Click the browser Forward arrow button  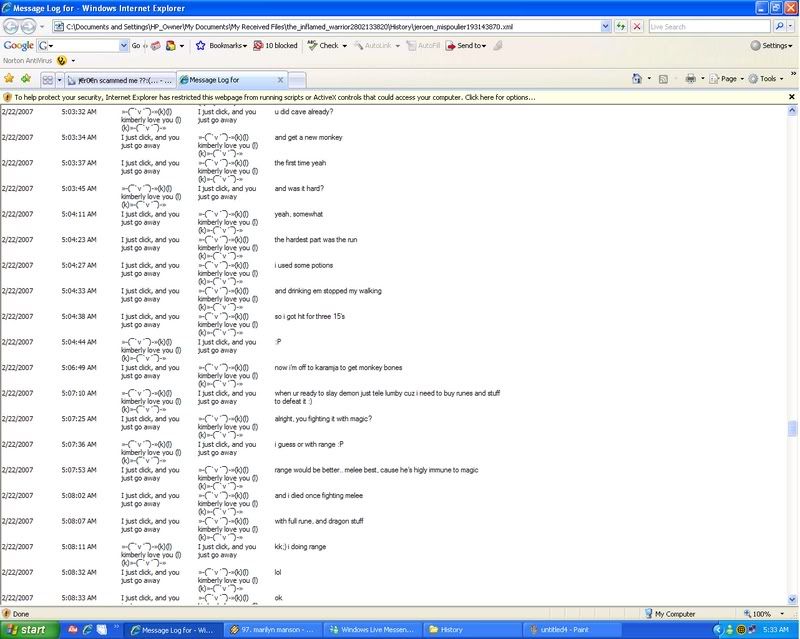(x=29, y=26)
